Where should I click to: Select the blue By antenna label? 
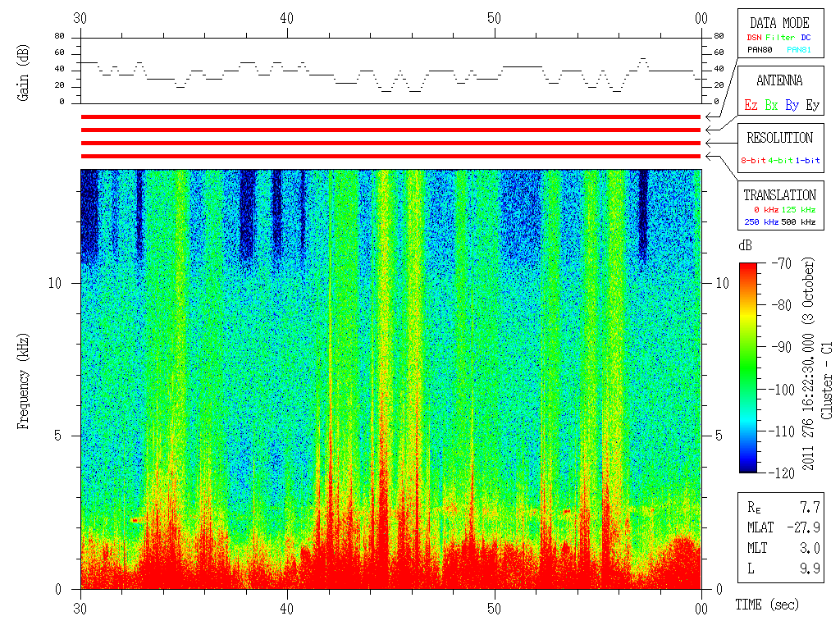(792, 106)
